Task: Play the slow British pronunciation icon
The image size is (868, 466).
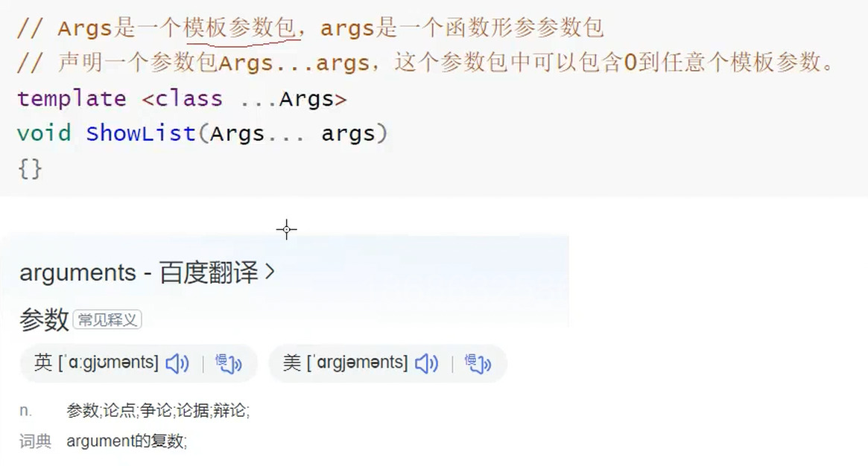Action: tap(228, 363)
